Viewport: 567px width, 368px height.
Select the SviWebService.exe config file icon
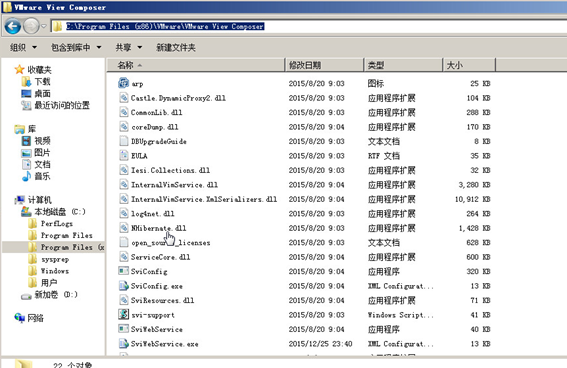[x=124, y=343]
